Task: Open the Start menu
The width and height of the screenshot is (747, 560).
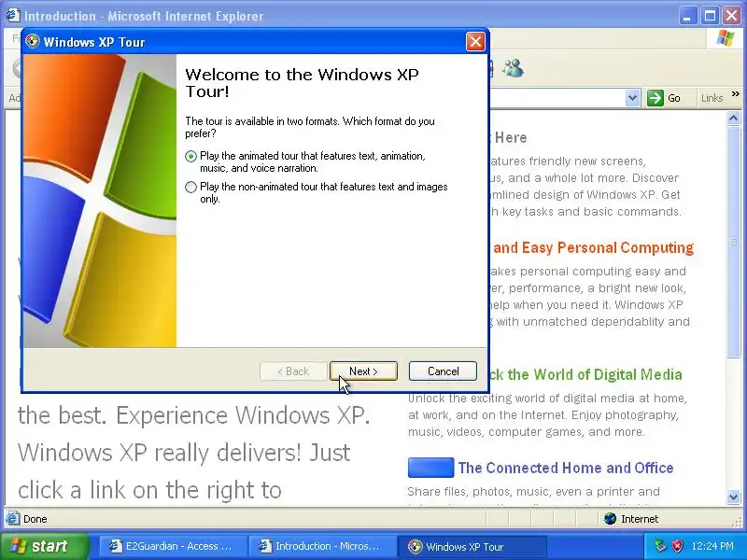Action: (44, 546)
